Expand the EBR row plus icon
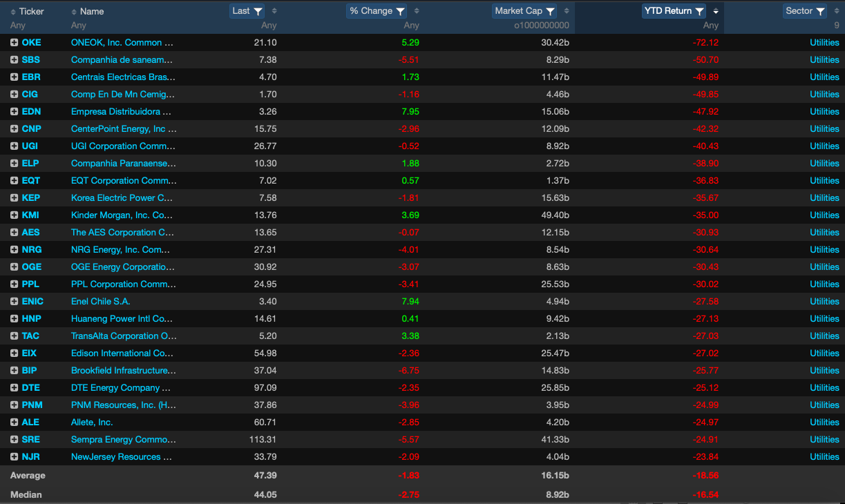 [14, 77]
